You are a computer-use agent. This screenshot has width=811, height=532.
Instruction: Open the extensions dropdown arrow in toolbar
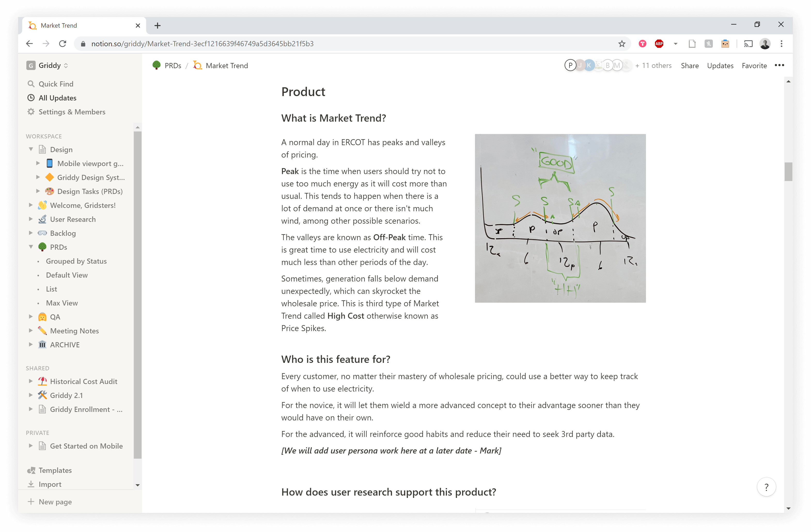675,44
